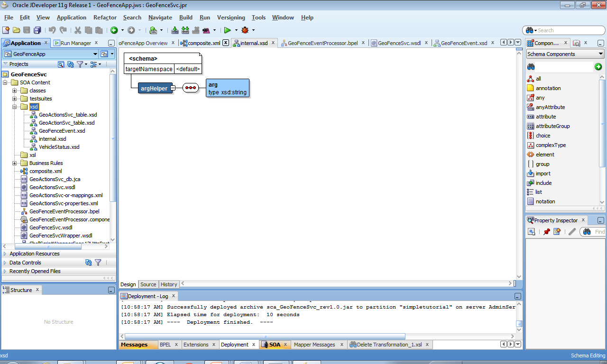Expand the Recently Opened Files section
The image size is (607, 364).
[5, 272]
